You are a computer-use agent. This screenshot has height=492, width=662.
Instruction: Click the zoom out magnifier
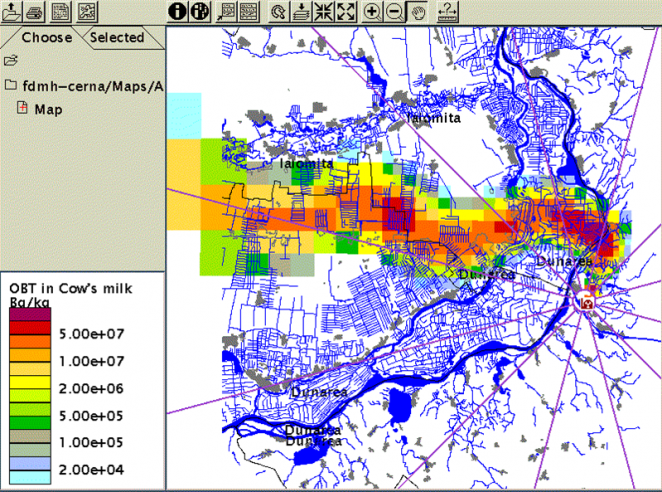tap(394, 12)
